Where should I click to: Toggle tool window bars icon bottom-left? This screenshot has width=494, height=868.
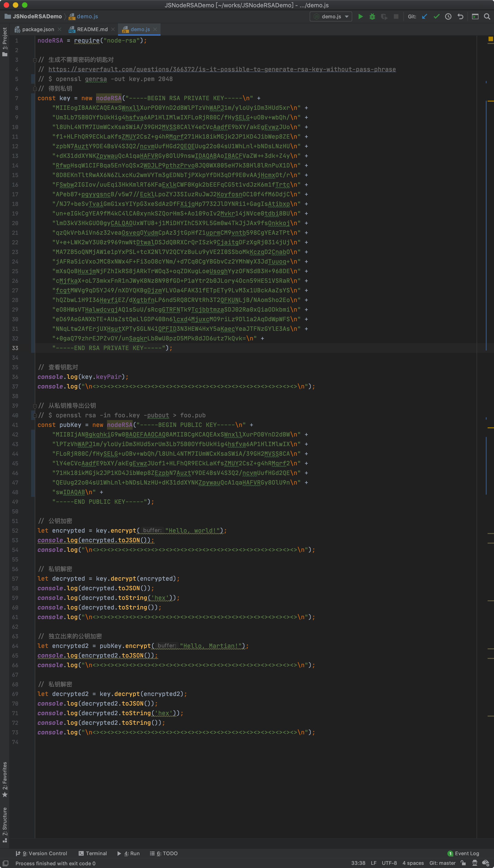(5, 863)
